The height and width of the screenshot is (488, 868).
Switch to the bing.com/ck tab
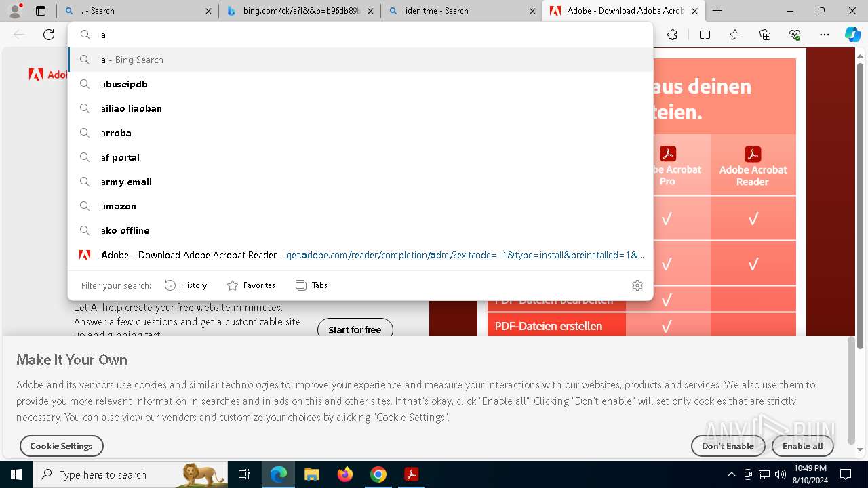[x=299, y=11]
